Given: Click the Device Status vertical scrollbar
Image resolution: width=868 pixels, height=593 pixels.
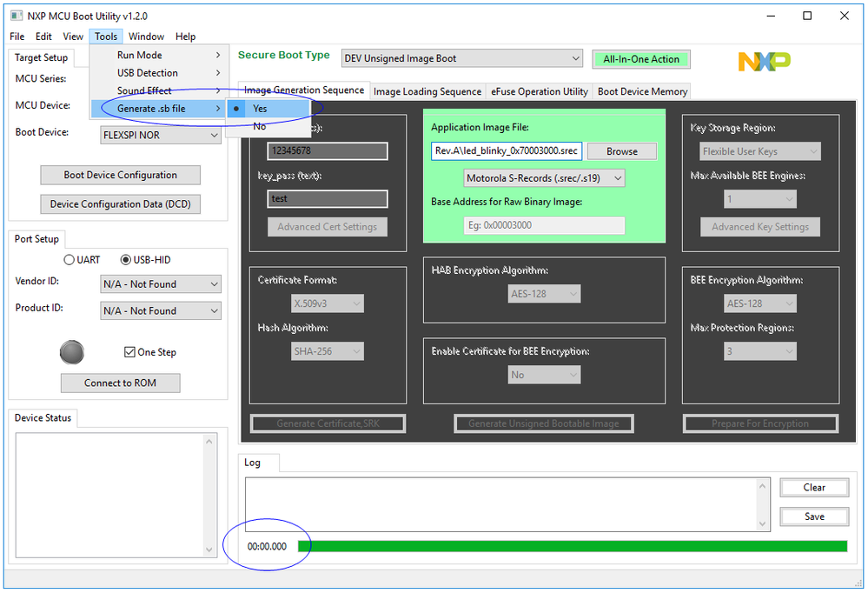Looking at the screenshot, I should (x=209, y=496).
